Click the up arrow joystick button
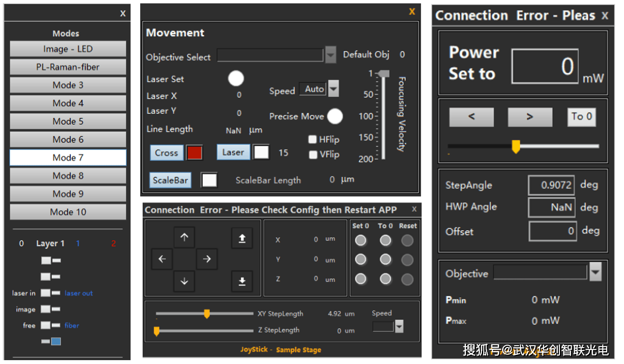This screenshot has height=364, width=624. click(184, 237)
